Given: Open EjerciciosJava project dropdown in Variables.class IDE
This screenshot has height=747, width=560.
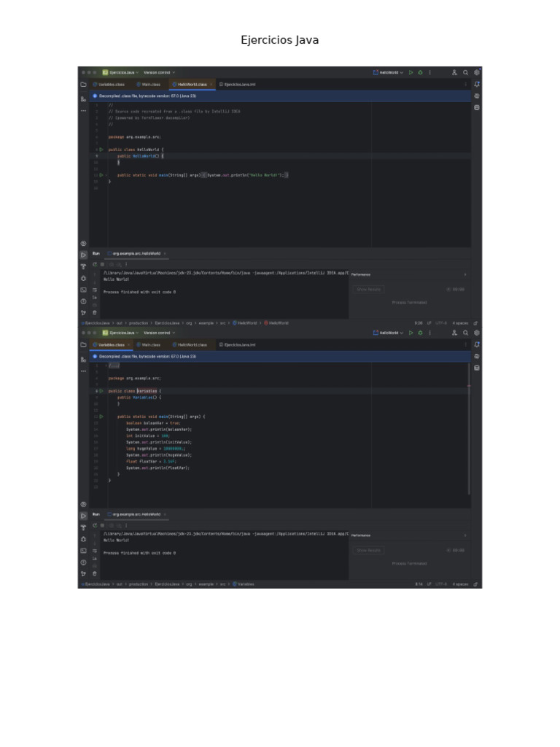Looking at the screenshot, I should pos(121,333).
